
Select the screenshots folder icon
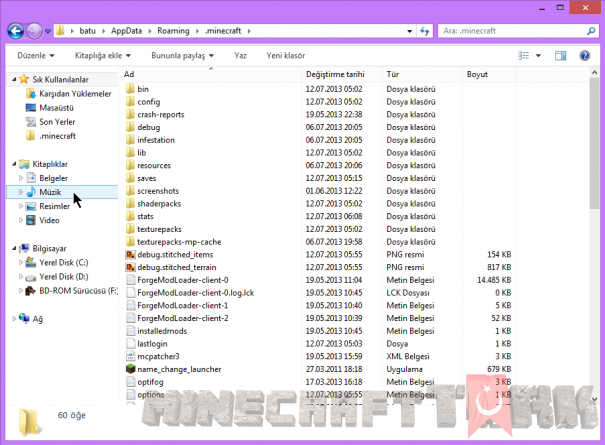click(130, 191)
